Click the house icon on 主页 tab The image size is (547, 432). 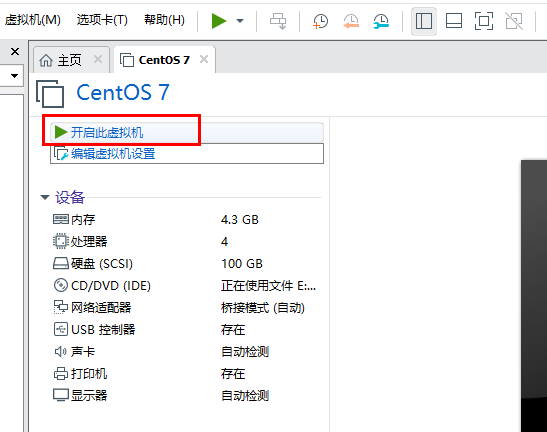pyautogui.click(x=46, y=60)
